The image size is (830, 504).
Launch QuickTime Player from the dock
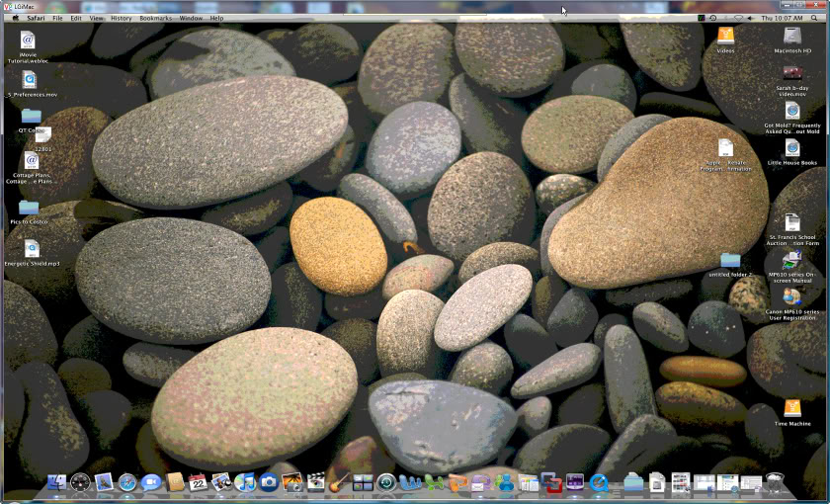click(600, 482)
